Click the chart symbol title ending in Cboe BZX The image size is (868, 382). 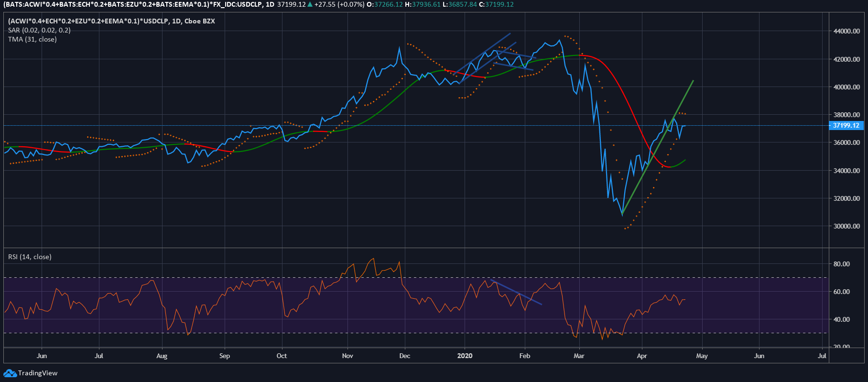(x=111, y=21)
